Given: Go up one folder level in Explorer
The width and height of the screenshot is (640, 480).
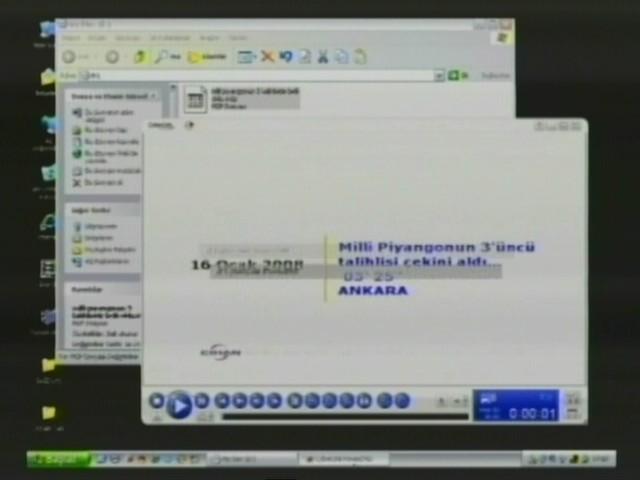Looking at the screenshot, I should 140,57.
